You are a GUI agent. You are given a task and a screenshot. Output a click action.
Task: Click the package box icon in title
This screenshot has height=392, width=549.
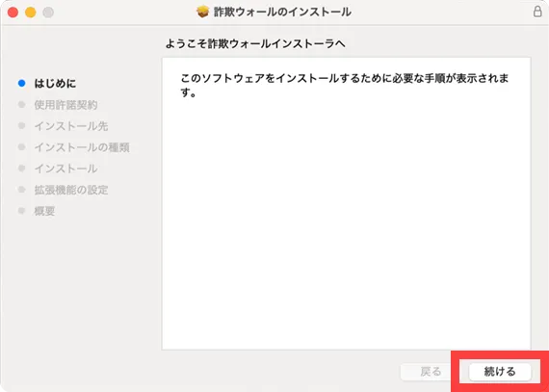(202, 12)
